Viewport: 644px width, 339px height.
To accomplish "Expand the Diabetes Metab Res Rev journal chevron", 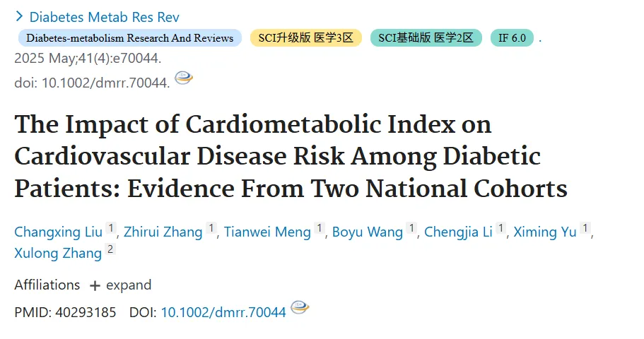I will [19, 16].
